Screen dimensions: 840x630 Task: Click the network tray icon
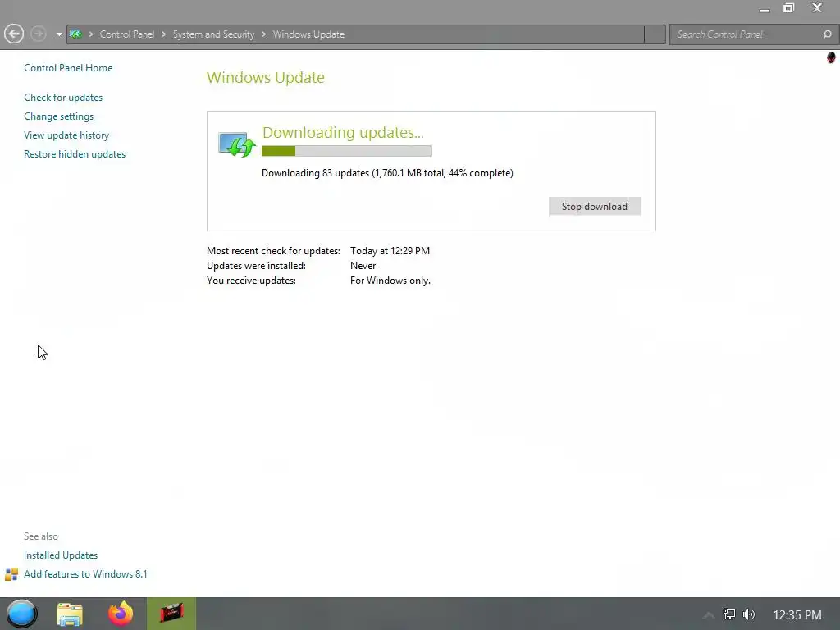729,614
